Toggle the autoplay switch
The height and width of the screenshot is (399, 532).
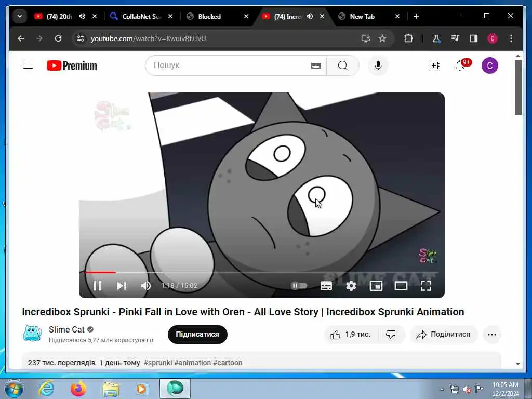point(299,286)
